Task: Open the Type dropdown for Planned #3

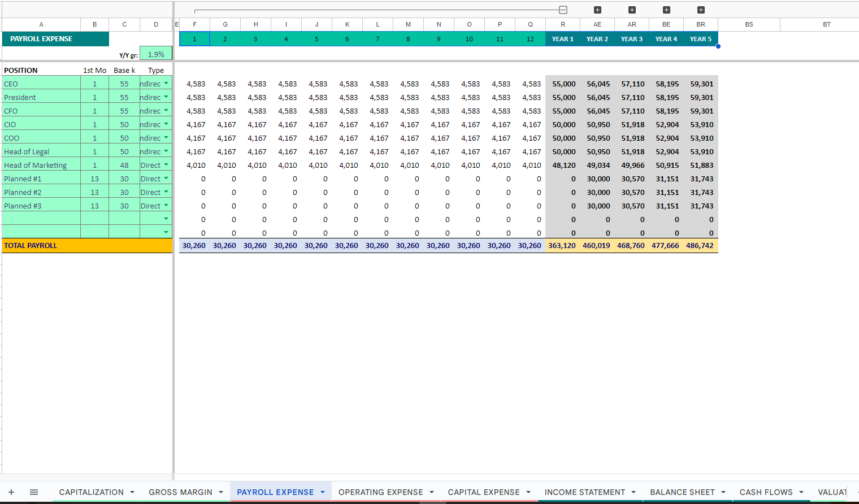Action: coord(166,206)
